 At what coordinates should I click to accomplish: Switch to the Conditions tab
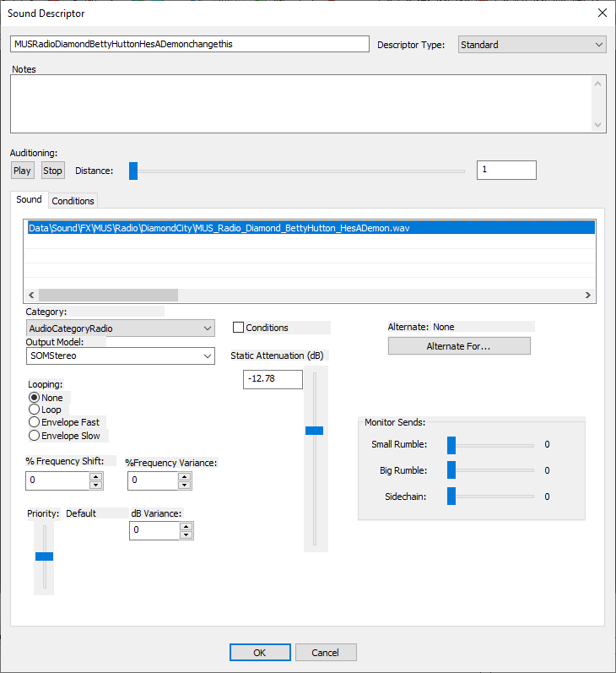[x=73, y=201]
